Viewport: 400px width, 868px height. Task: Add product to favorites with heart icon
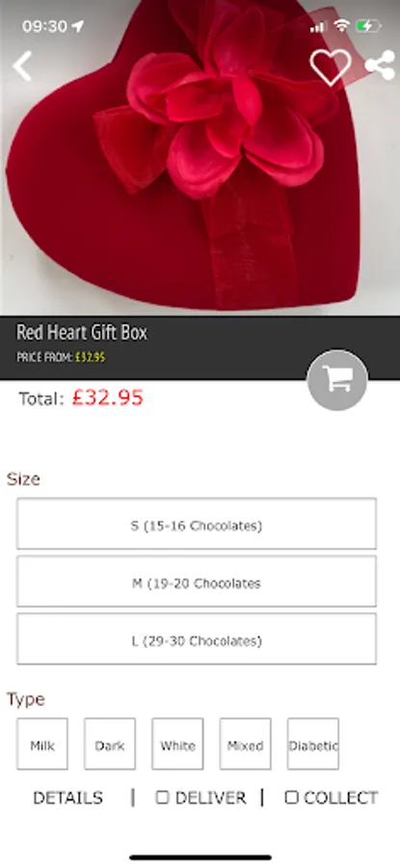coord(331,67)
